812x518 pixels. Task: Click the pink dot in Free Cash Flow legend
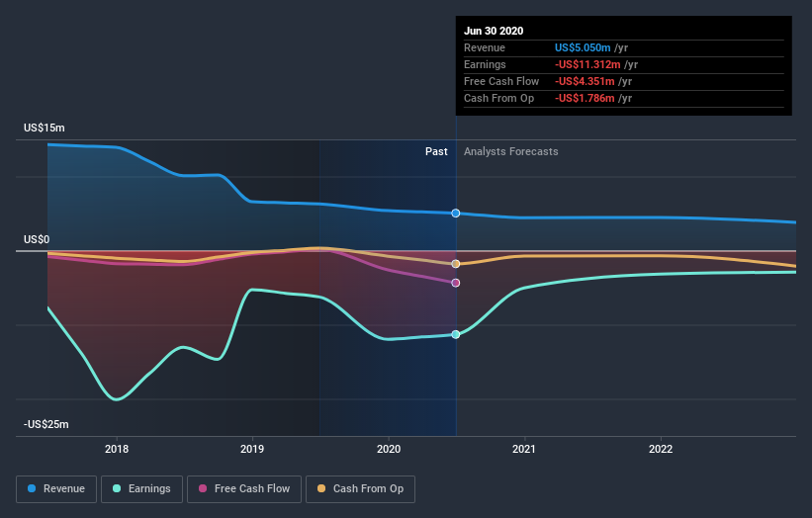203,488
